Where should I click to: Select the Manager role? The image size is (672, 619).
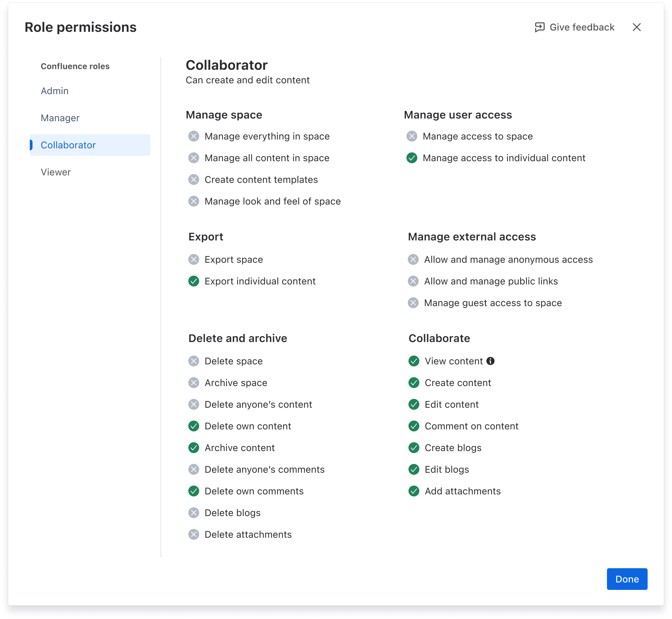click(x=60, y=118)
